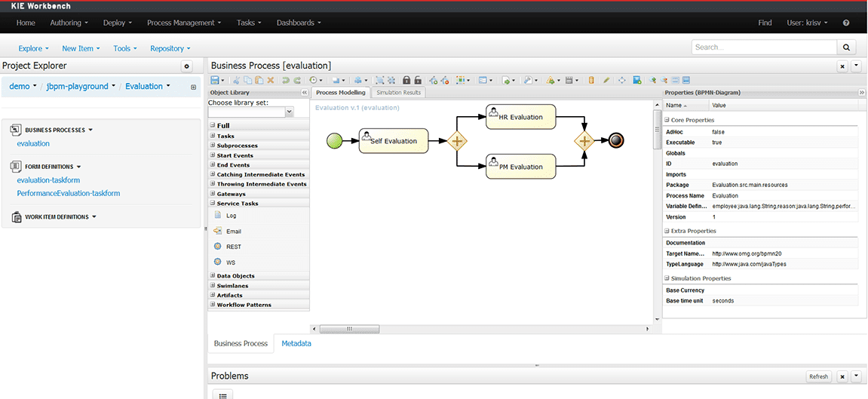This screenshot has height=399, width=868.
Task: Expand the Tasks library section
Action: tap(212, 136)
